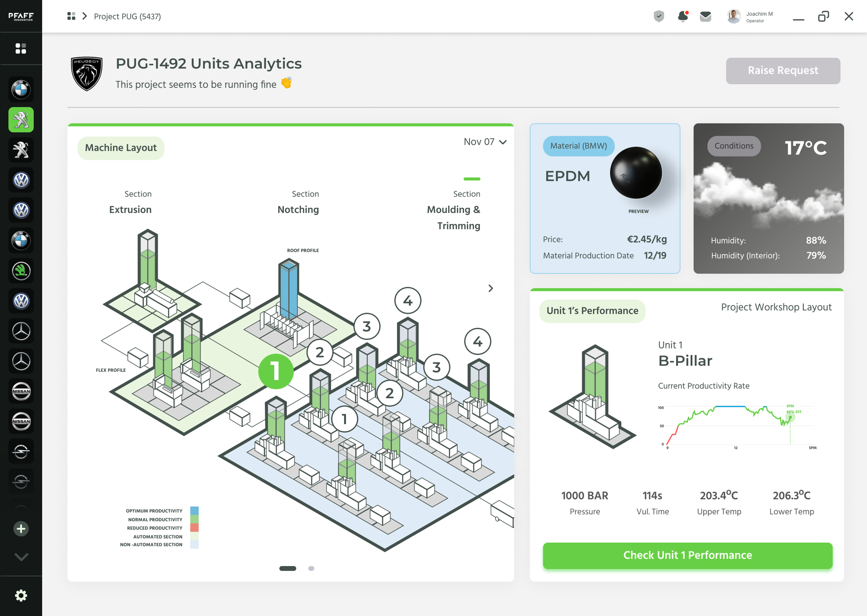The height and width of the screenshot is (616, 867).
Task: Open the notifications bell icon
Action: (x=682, y=17)
